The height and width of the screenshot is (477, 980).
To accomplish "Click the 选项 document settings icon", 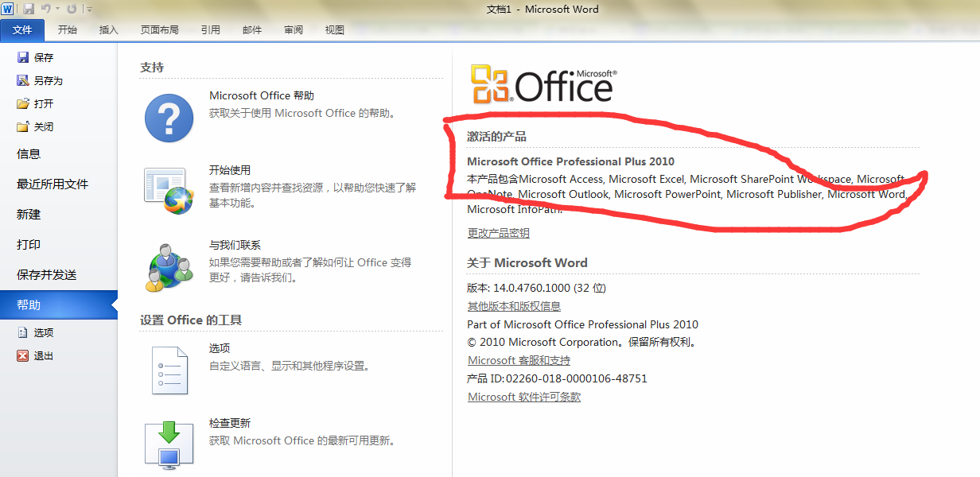I will pos(169,370).
